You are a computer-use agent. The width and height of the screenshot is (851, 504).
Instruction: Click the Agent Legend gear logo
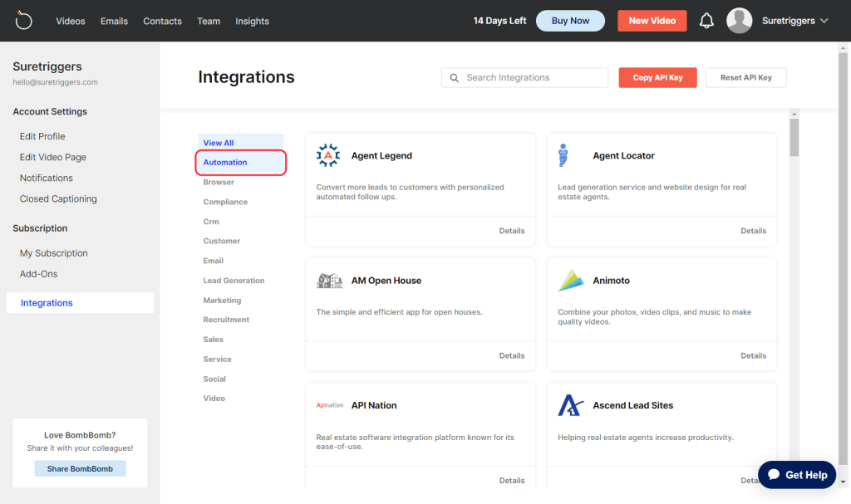tap(328, 155)
